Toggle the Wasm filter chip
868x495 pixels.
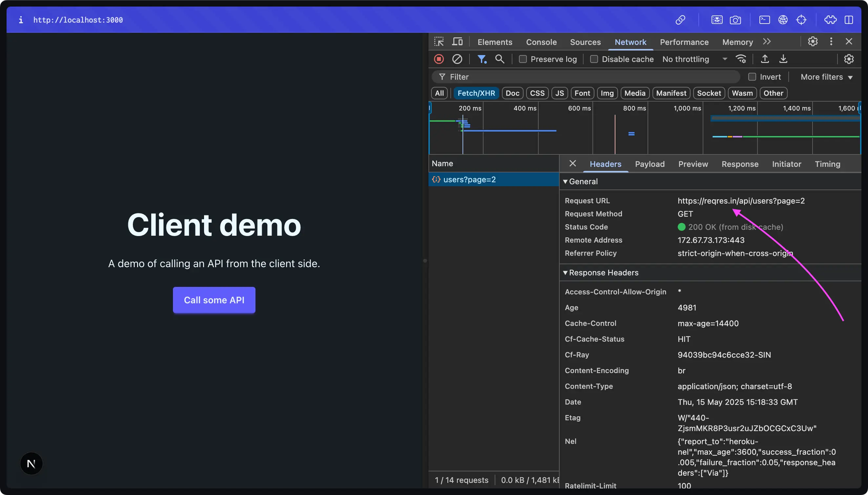pyautogui.click(x=742, y=93)
